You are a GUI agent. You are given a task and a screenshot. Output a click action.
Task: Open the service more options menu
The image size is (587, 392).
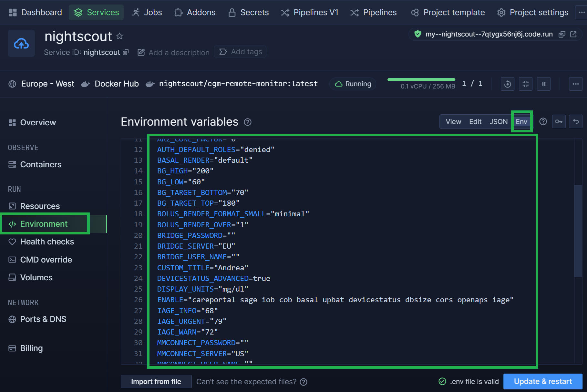(x=576, y=84)
